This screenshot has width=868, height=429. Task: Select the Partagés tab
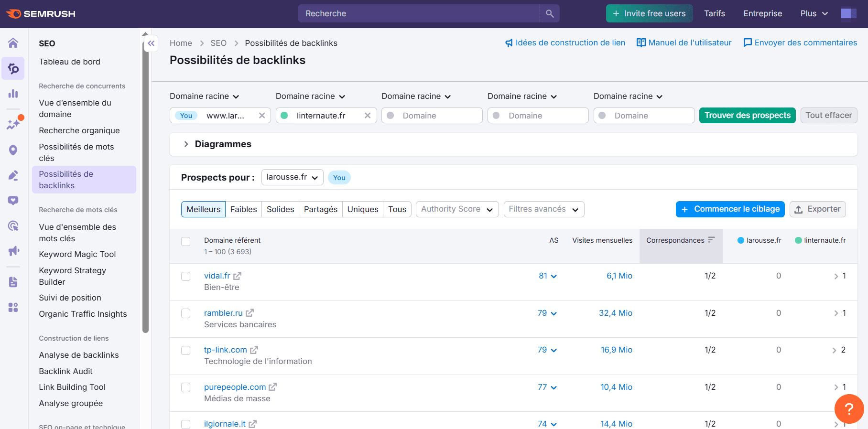pos(321,209)
